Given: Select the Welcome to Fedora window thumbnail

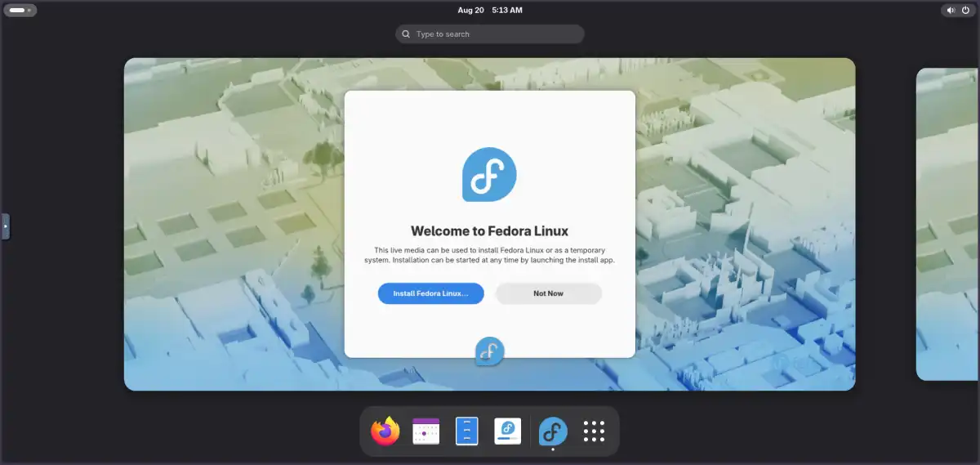Looking at the screenshot, I should [x=490, y=224].
